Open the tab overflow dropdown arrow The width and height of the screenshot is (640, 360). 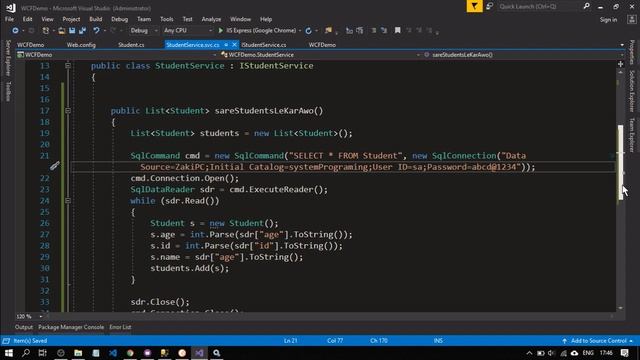point(622,45)
